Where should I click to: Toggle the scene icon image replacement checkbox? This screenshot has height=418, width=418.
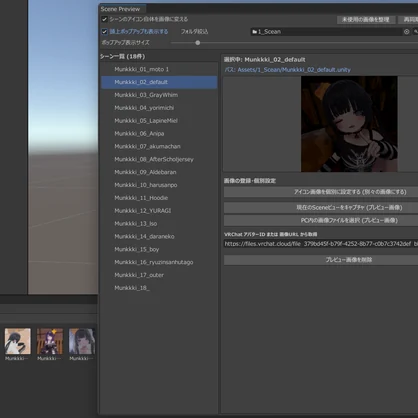coord(104,19)
